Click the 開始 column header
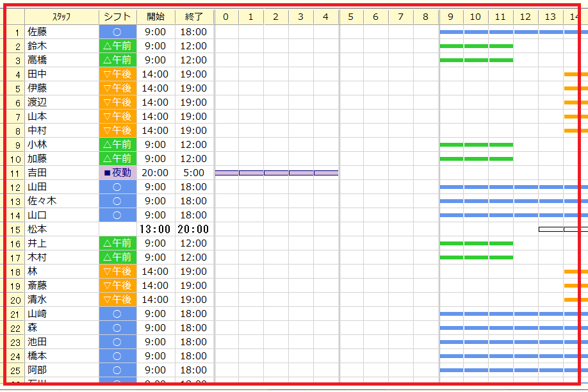The image size is (588, 392). pos(156,17)
